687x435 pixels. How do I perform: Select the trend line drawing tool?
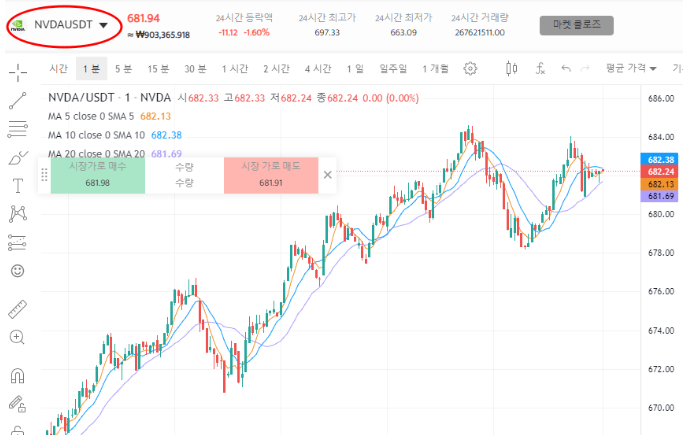point(18,100)
